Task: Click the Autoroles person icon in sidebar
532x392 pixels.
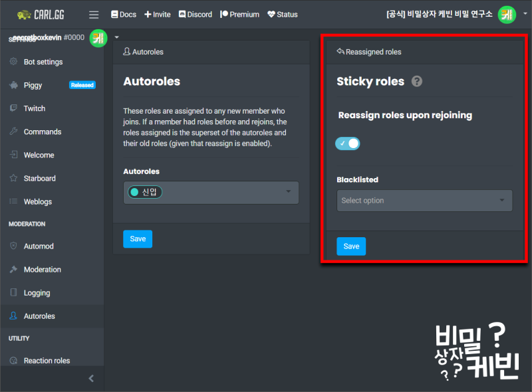Action: pyautogui.click(x=13, y=316)
